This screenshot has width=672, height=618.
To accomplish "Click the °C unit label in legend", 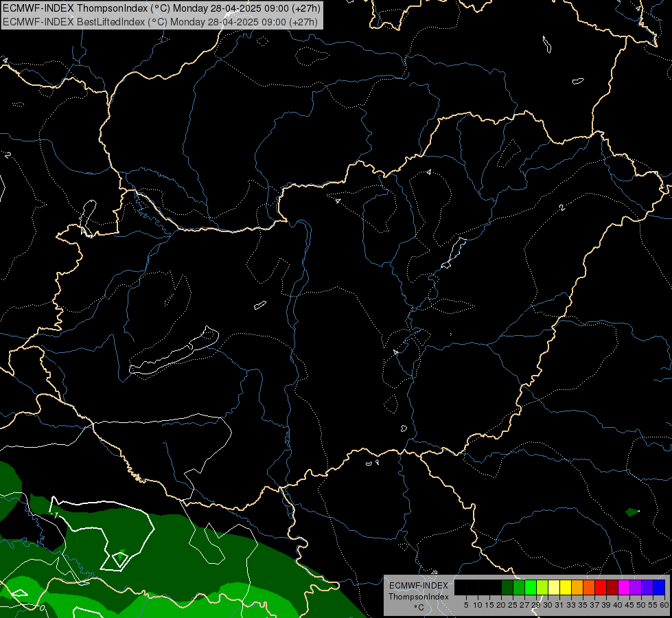I will pyautogui.click(x=419, y=608).
